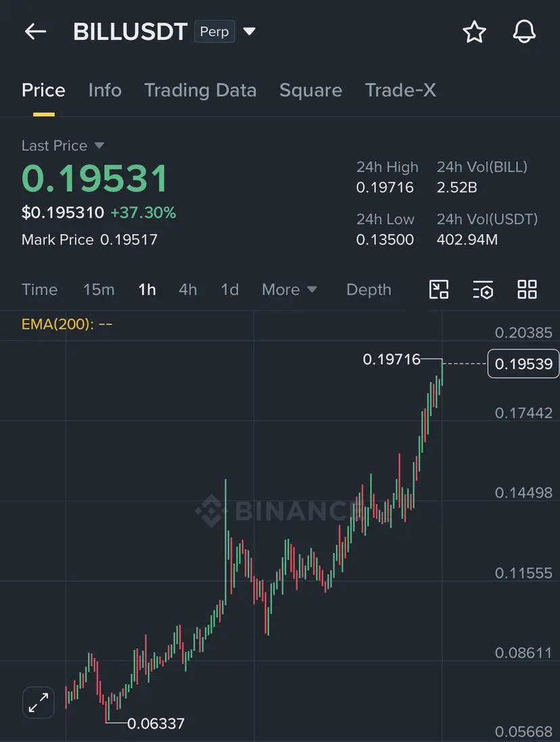This screenshot has width=560, height=742.
Task: Tap the 24h Vol(BILL) value 2.52B
Action: pos(457,187)
